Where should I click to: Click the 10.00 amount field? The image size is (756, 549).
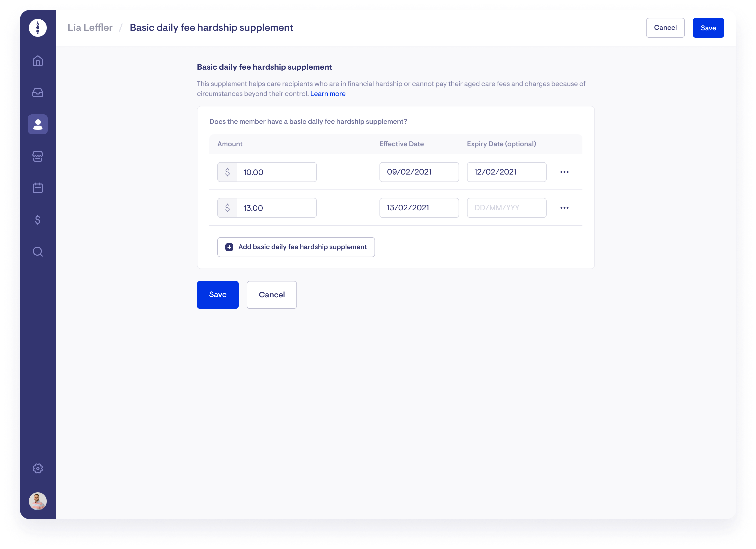(x=276, y=172)
